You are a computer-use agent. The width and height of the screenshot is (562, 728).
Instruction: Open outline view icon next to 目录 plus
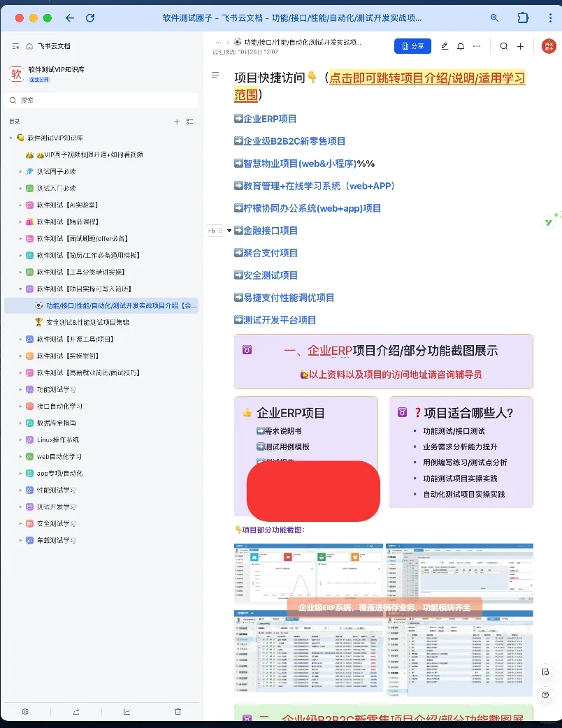189,122
